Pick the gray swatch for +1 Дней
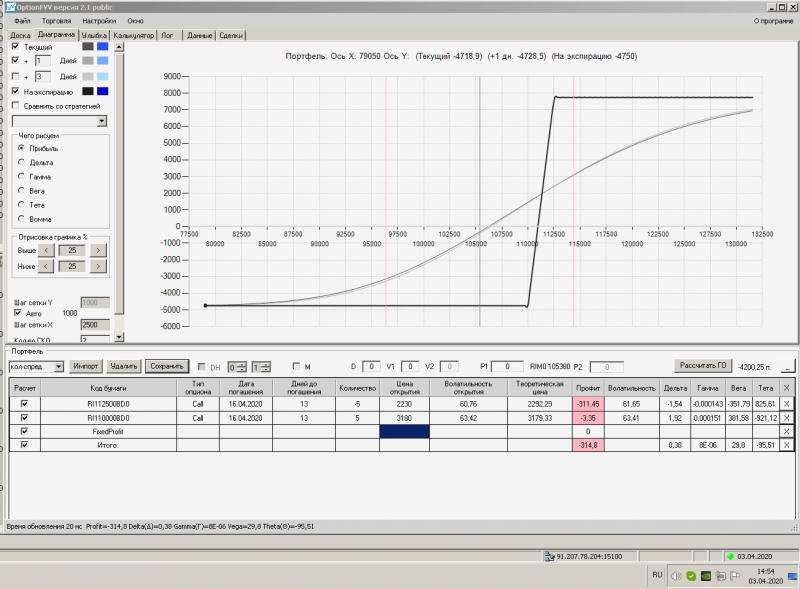 point(88,61)
